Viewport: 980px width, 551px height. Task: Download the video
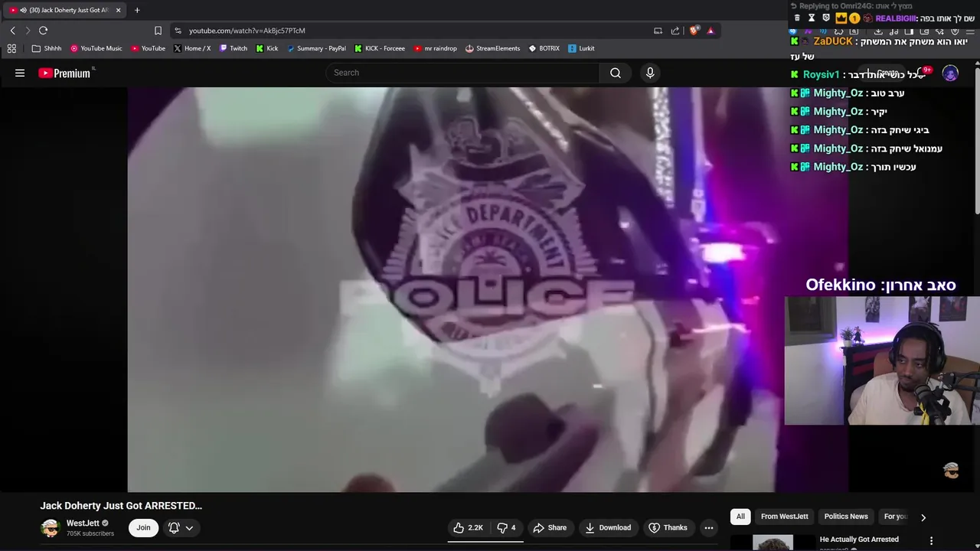(608, 527)
